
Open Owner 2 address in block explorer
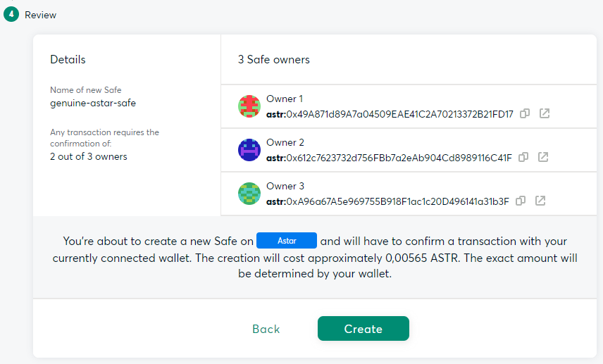tap(543, 157)
